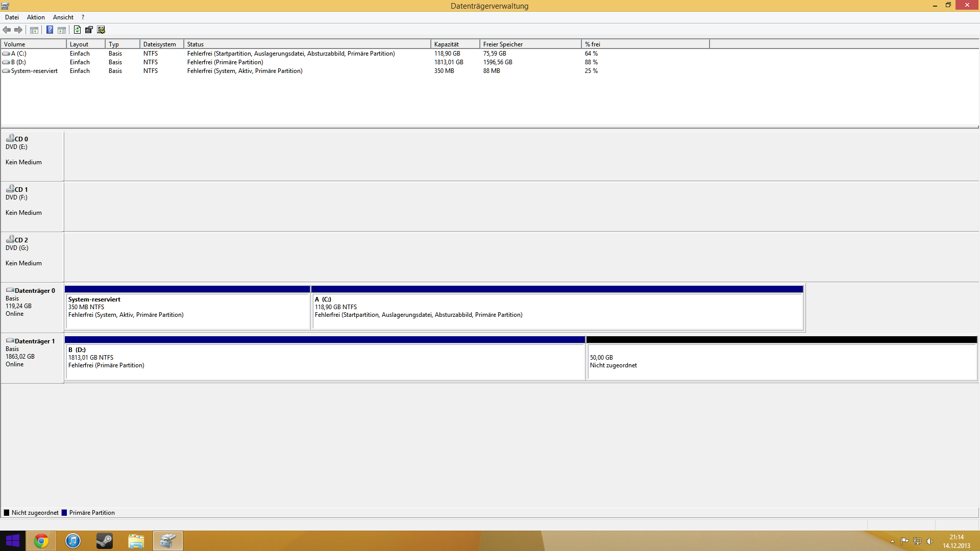Screen dimensions: 980x551
Task: Click the Show/Hide action pane icon
Action: click(x=62, y=30)
